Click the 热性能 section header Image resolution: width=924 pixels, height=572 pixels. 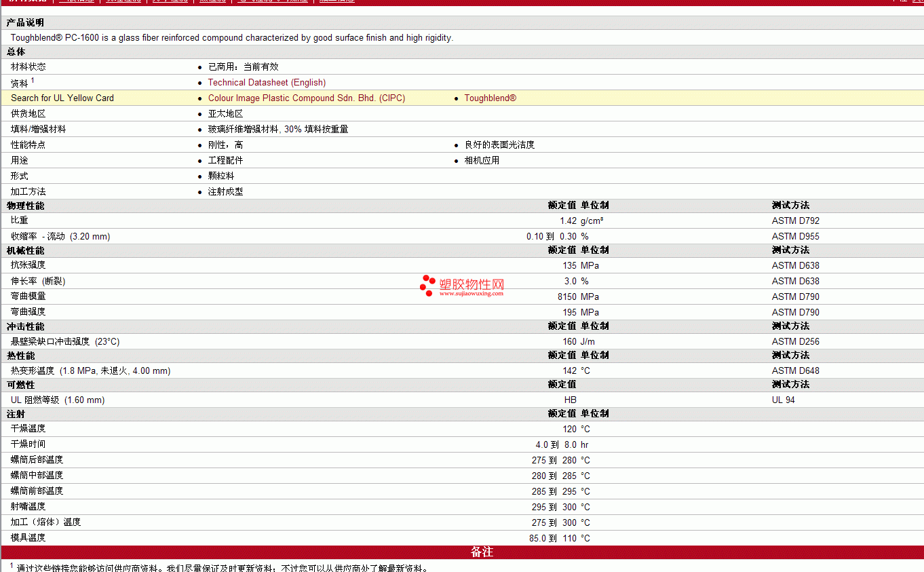point(20,356)
